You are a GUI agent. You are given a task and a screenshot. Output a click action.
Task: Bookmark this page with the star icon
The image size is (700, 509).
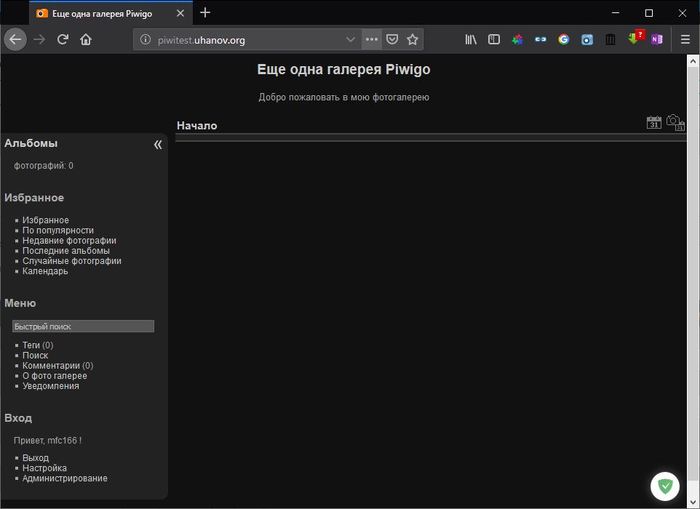tap(412, 40)
